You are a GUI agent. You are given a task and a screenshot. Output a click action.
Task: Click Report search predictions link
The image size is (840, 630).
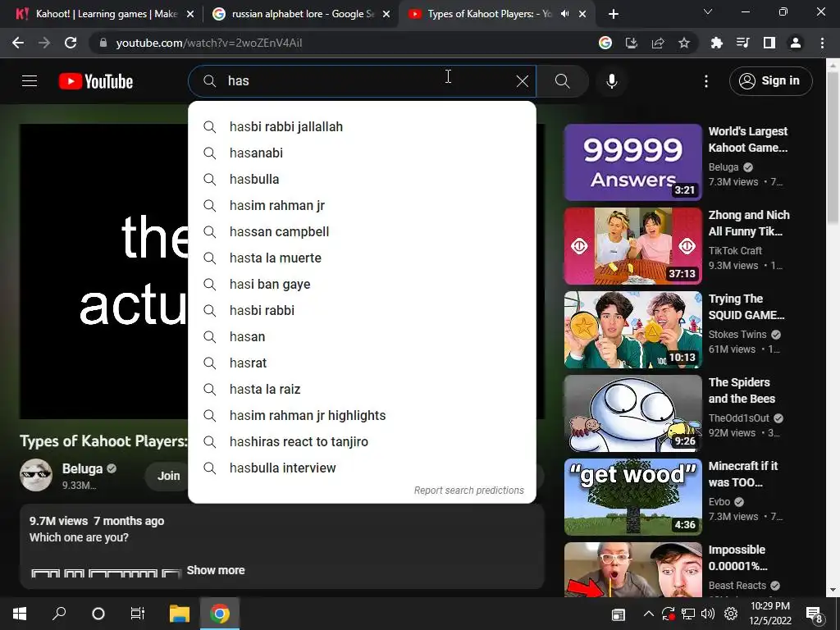pyautogui.click(x=468, y=491)
